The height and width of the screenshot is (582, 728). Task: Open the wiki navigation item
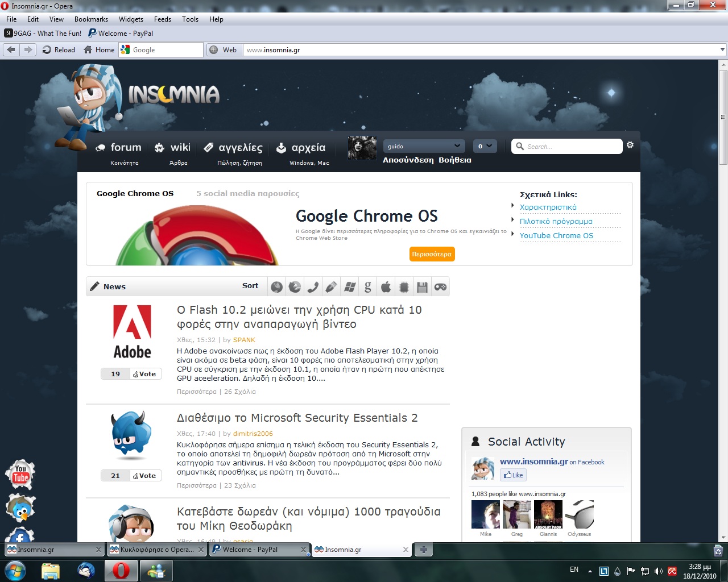173,152
